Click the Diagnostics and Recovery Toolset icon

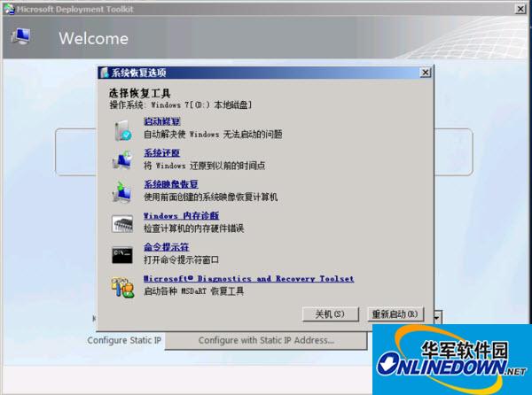click(x=122, y=287)
